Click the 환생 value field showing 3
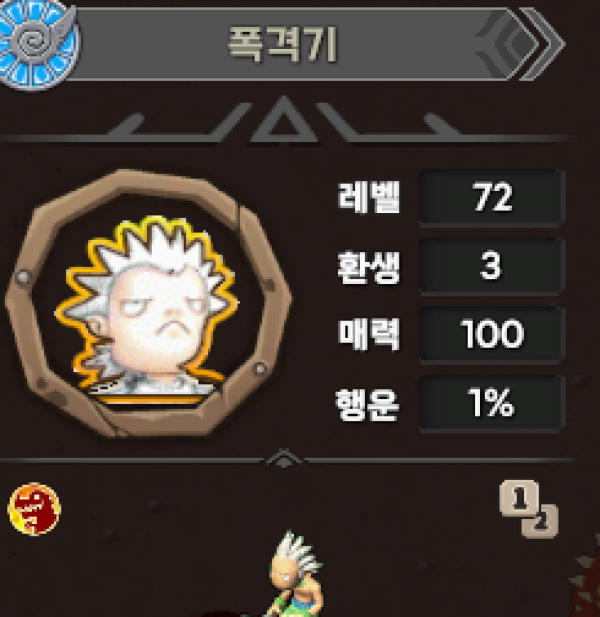This screenshot has width=600, height=617. click(x=492, y=266)
